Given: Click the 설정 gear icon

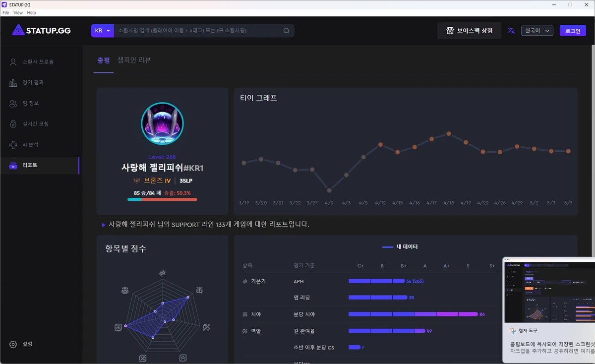Looking at the screenshot, I should (x=13, y=344).
